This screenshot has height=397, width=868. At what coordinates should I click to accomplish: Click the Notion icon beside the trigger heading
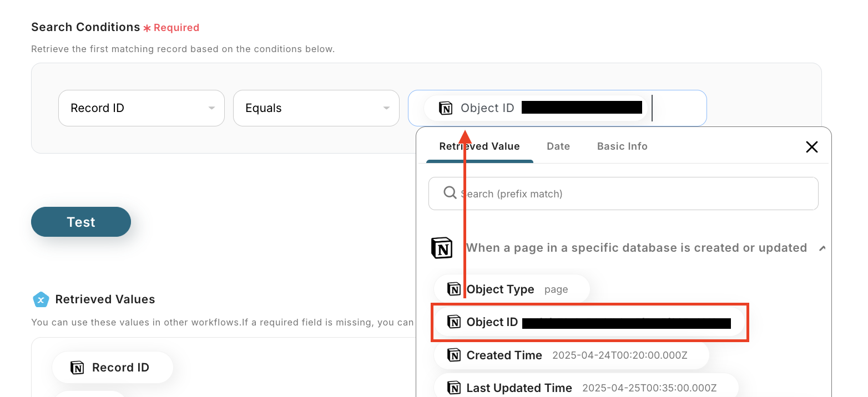[442, 248]
